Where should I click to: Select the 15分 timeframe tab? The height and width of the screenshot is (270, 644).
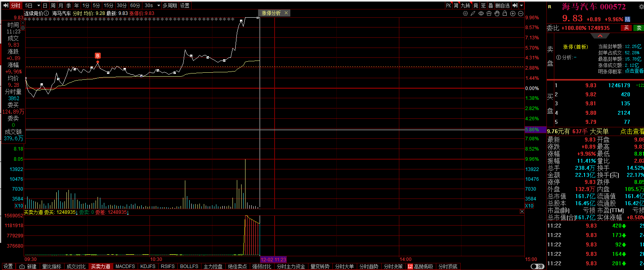coord(109,6)
